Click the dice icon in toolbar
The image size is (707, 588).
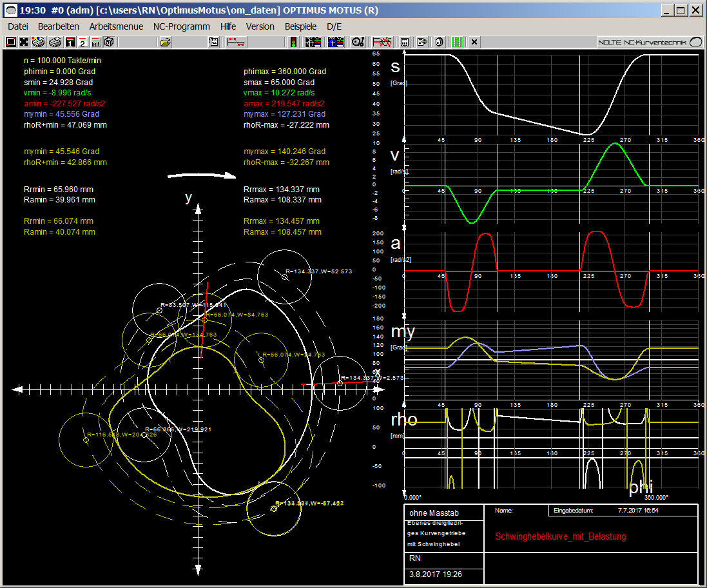click(x=109, y=42)
